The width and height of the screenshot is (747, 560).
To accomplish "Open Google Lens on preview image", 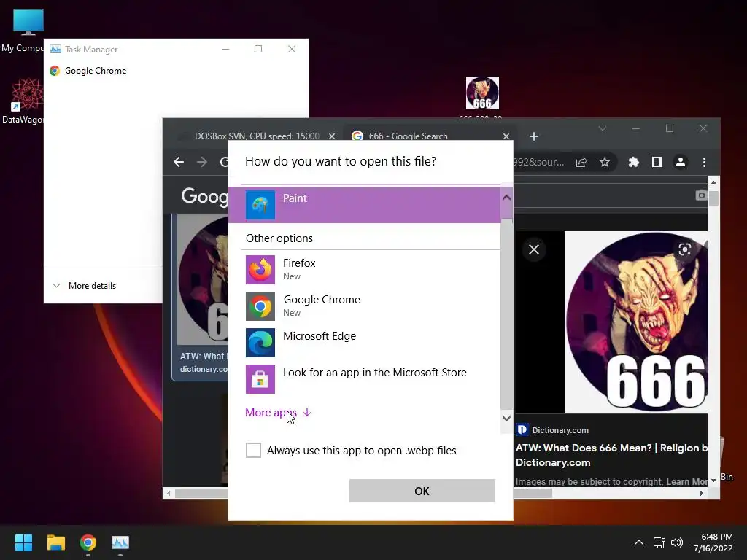I will click(x=684, y=249).
